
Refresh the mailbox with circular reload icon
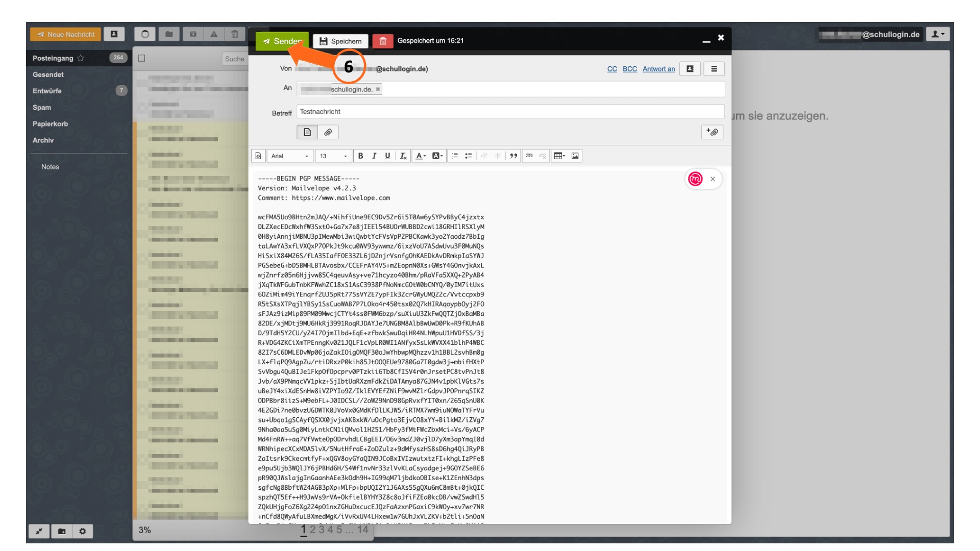[145, 34]
